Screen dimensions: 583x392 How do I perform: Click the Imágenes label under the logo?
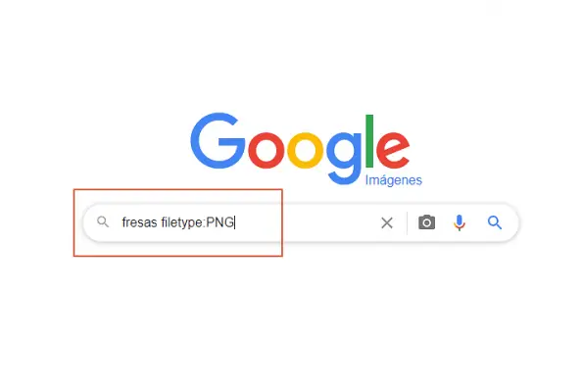click(x=393, y=180)
